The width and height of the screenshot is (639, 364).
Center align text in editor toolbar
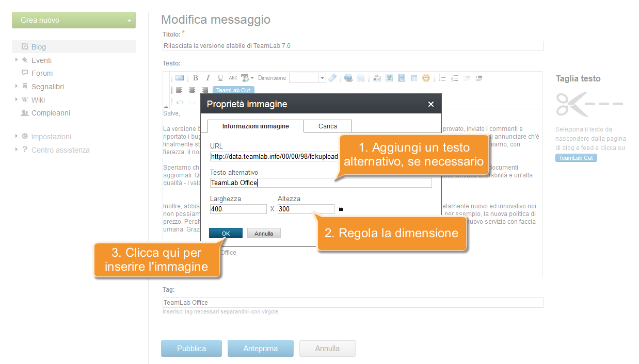192,90
